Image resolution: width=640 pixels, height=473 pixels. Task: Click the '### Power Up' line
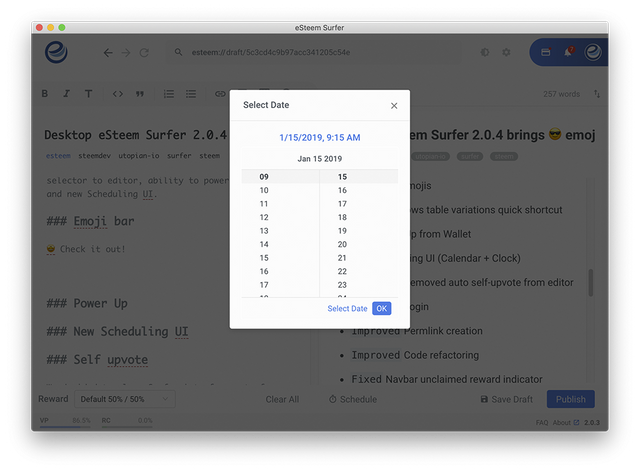(87, 303)
